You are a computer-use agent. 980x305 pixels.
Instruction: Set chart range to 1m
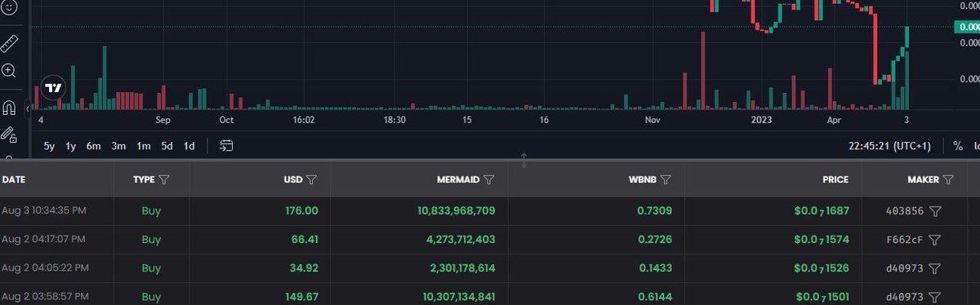(143, 146)
